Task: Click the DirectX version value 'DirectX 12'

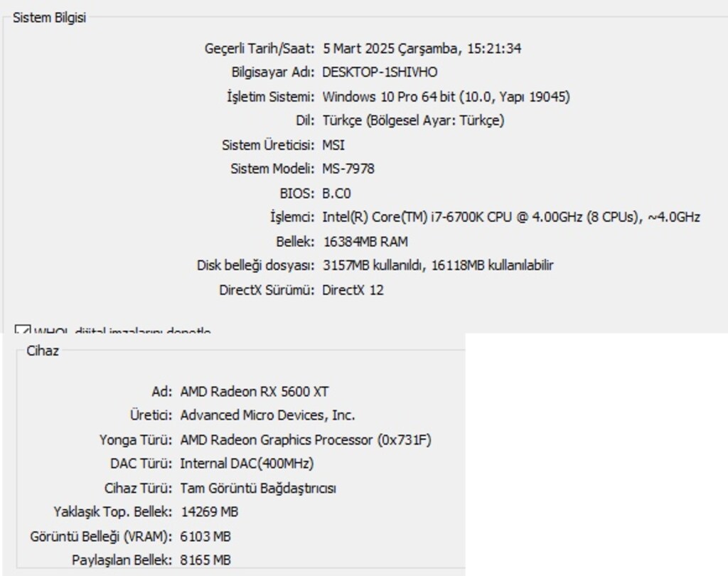Action: tap(353, 290)
